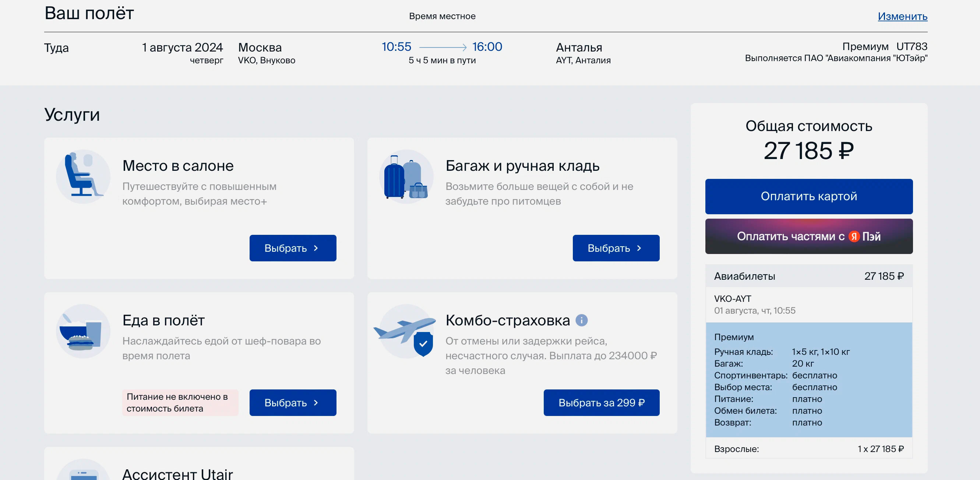Click the Ваш полёт heading

coord(89,13)
